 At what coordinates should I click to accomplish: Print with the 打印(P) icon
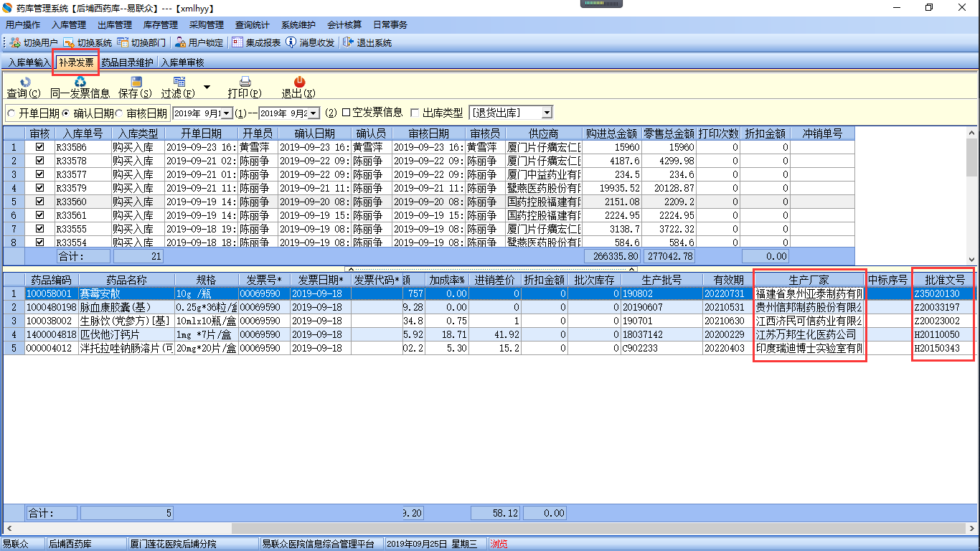click(x=245, y=82)
